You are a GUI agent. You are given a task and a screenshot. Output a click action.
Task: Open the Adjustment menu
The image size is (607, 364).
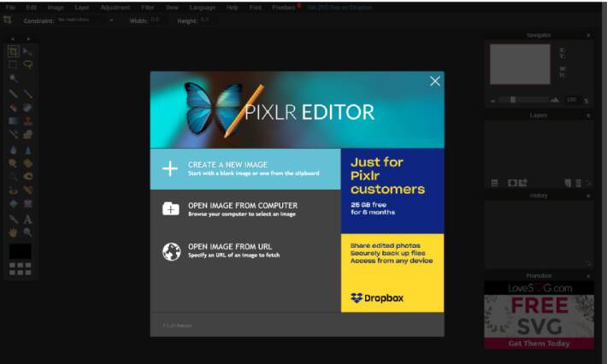tap(115, 8)
